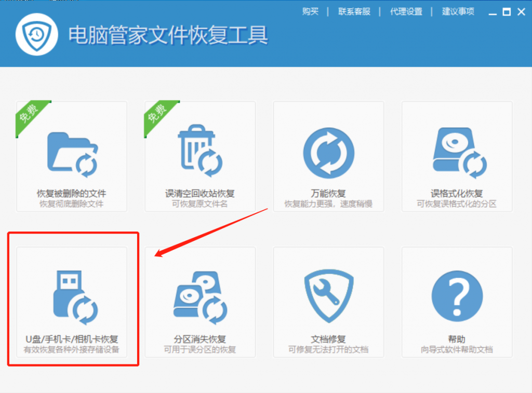
Task: Select the document repair wrench shield icon
Action: click(x=329, y=296)
